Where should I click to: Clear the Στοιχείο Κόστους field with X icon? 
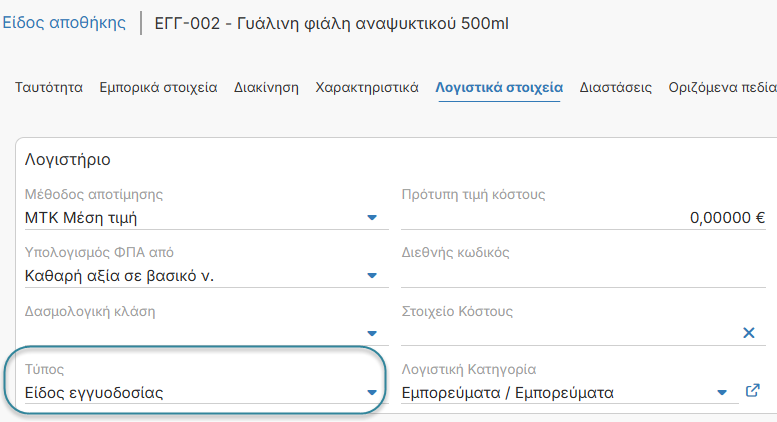coord(749,333)
